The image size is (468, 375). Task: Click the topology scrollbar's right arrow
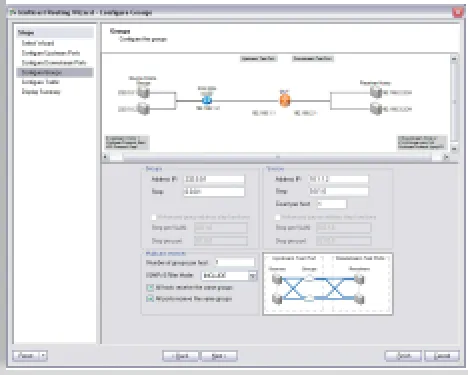(446, 157)
